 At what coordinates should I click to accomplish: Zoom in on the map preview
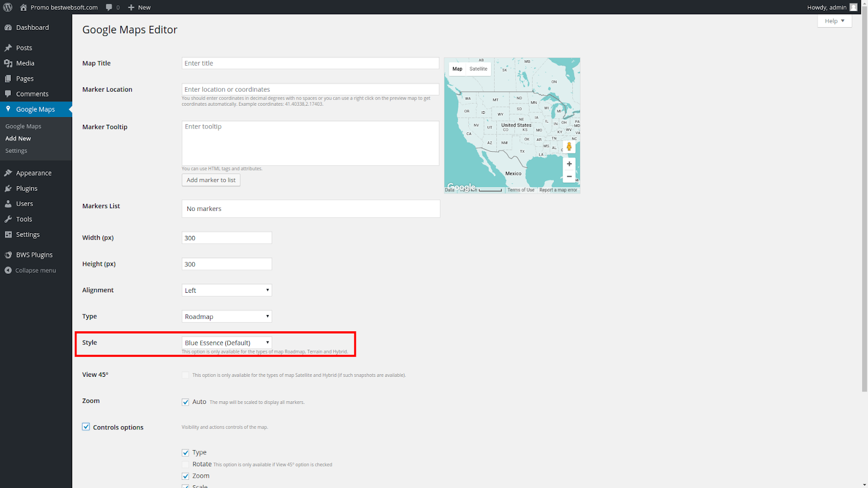[569, 164]
